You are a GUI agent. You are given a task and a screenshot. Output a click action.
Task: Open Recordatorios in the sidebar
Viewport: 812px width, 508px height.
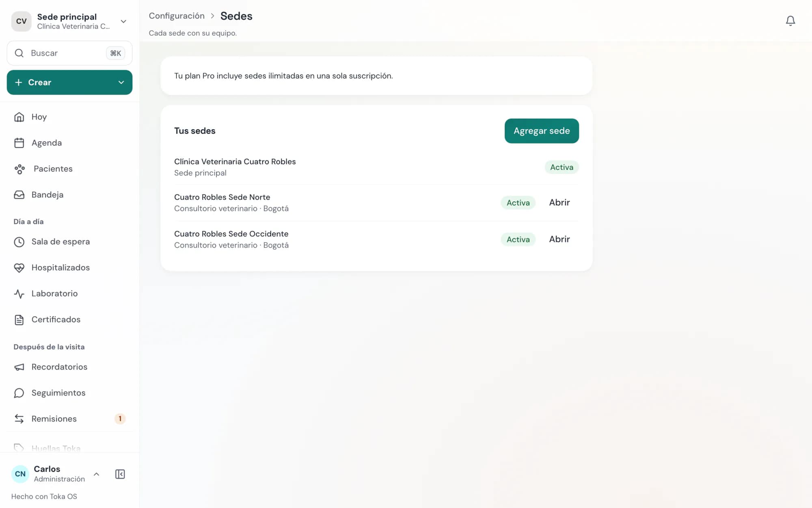pos(70,367)
